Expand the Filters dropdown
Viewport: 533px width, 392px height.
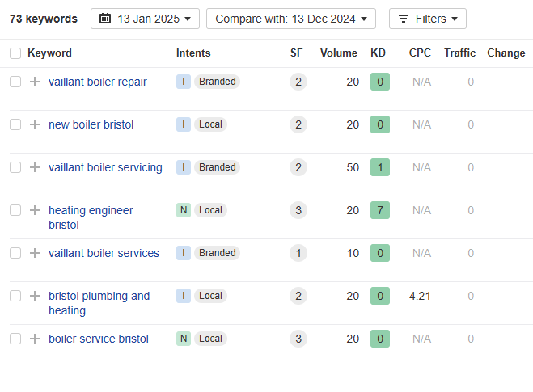(427, 19)
